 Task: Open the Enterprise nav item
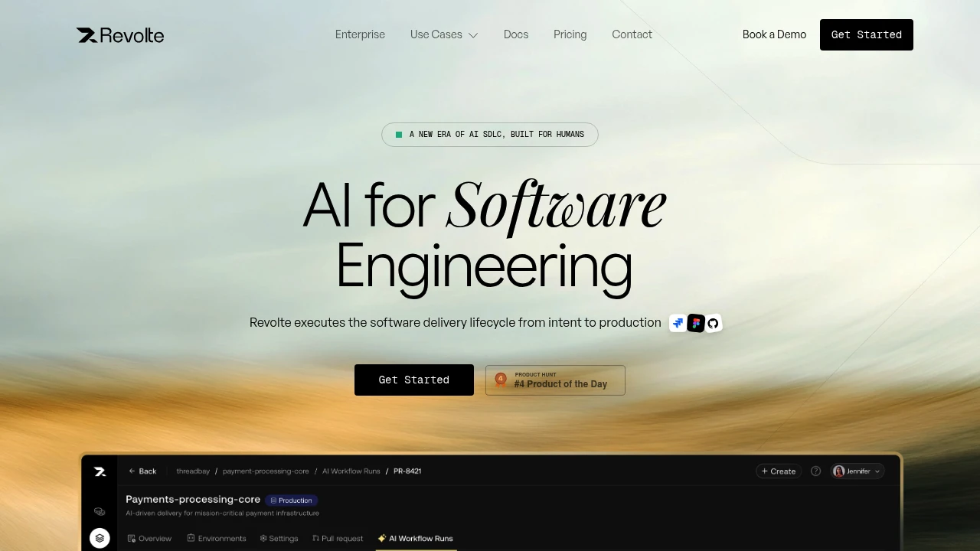(x=360, y=34)
